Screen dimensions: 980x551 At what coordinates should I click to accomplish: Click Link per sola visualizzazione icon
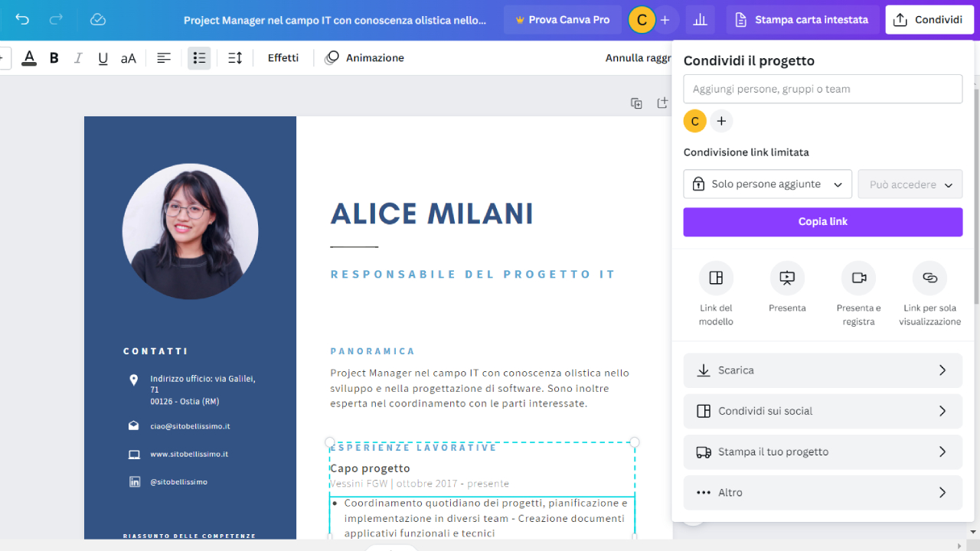(x=929, y=279)
